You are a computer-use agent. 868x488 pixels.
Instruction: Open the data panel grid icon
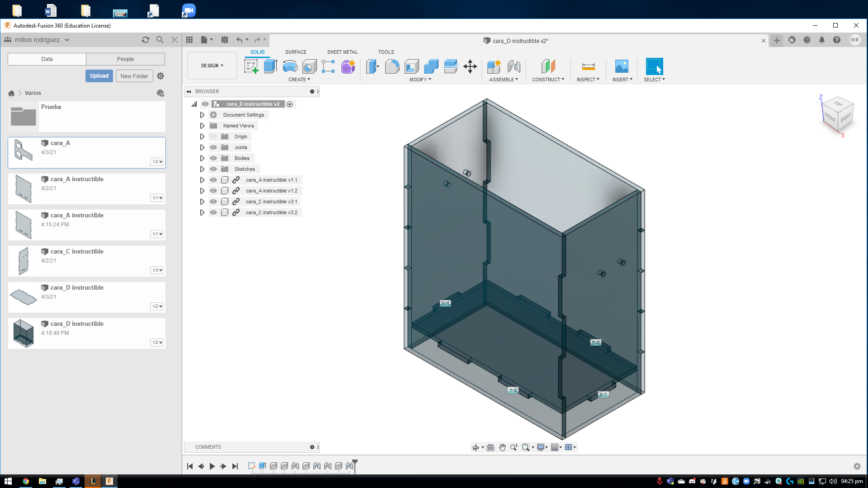pyautogui.click(x=189, y=40)
